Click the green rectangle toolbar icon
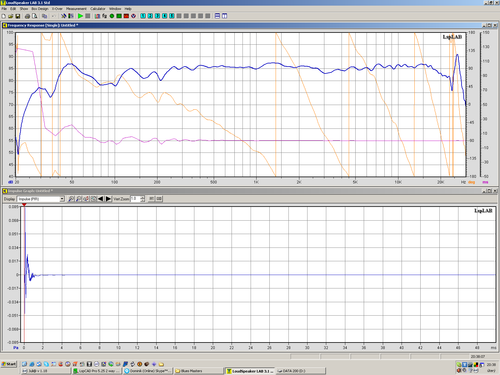Viewport: 500px width, 375px height. (x=119, y=16)
